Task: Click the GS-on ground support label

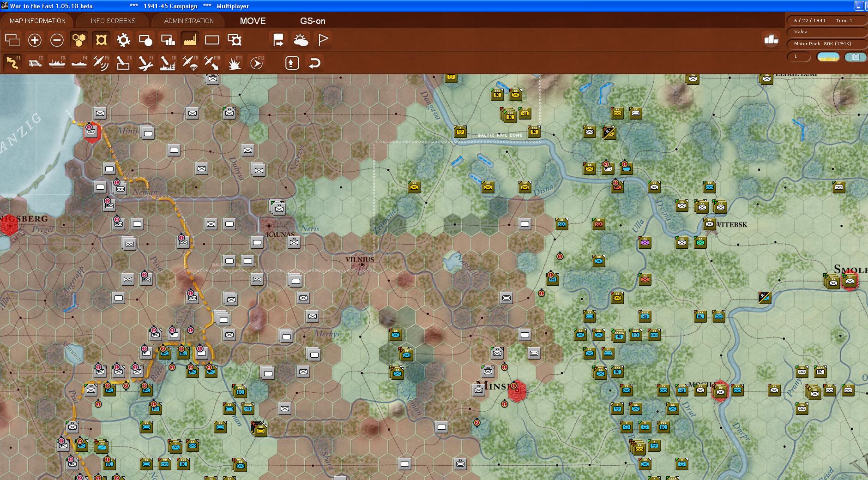Action: pos(313,21)
